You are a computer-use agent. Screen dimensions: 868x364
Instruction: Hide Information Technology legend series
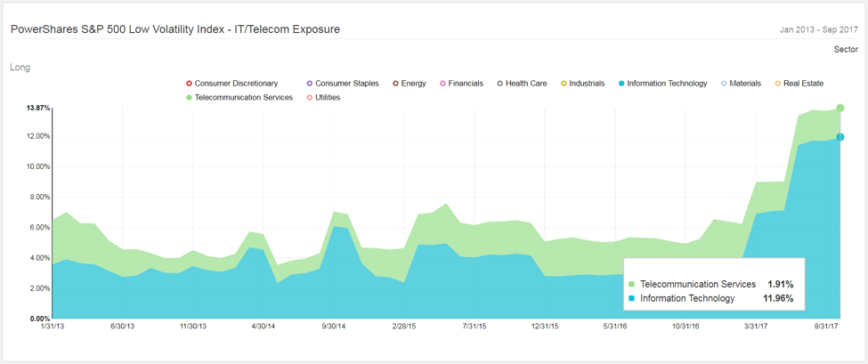pyautogui.click(x=662, y=84)
